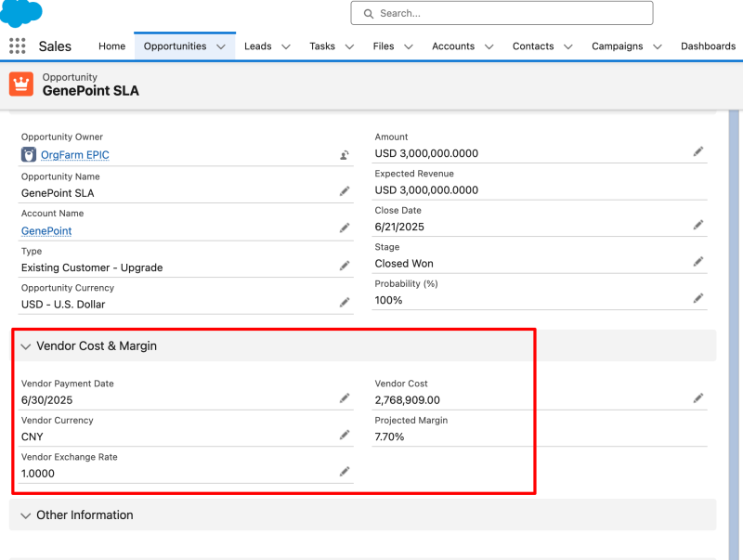Open the Tasks tab
This screenshot has height=560, width=743.
tap(322, 46)
